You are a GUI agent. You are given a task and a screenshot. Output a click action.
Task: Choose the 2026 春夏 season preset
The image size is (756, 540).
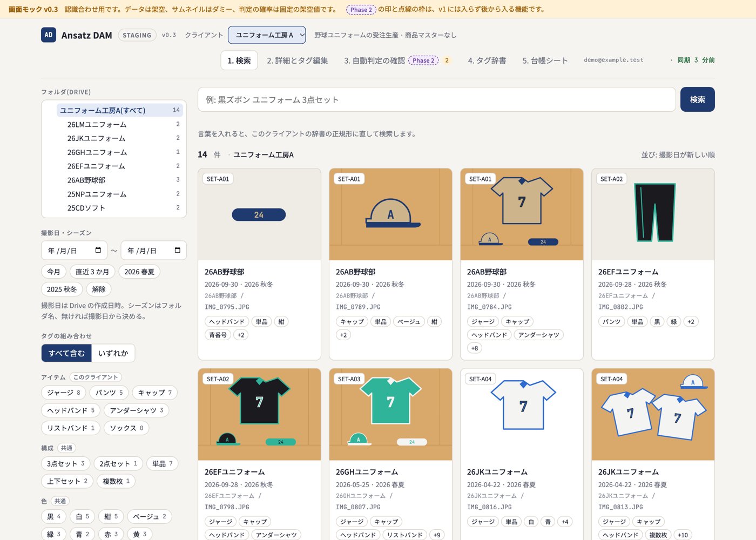pos(139,272)
